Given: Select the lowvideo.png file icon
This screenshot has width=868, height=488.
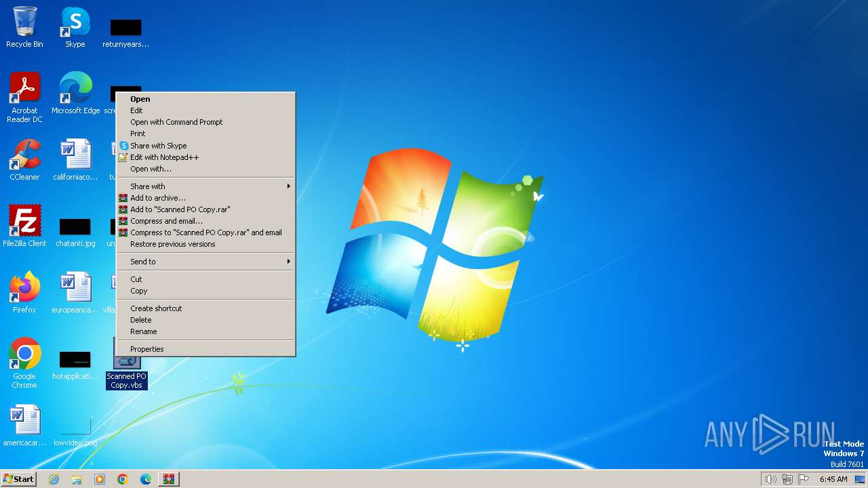Looking at the screenshot, I should [75, 430].
